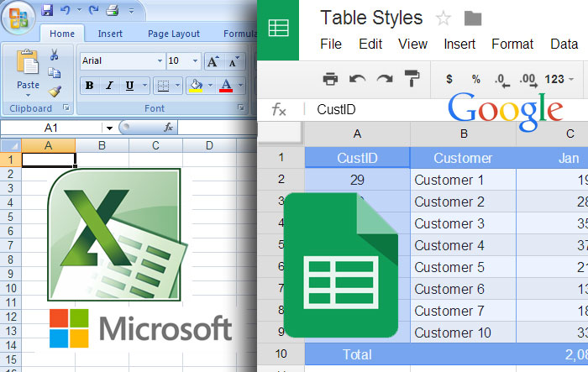The image size is (588, 372).
Task: Click the Excel Office button orb
Action: [x=18, y=18]
